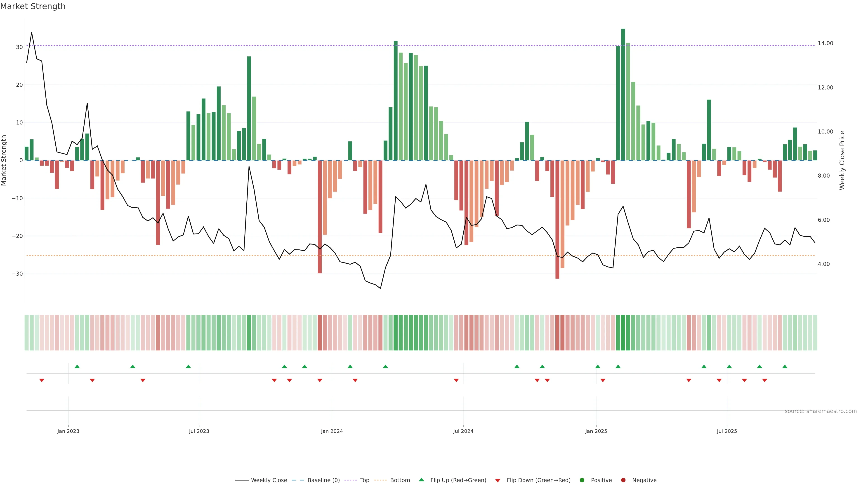This screenshot has height=488, width=868.
Task: Click the tallest green bar in early 2025
Action: 623,94
